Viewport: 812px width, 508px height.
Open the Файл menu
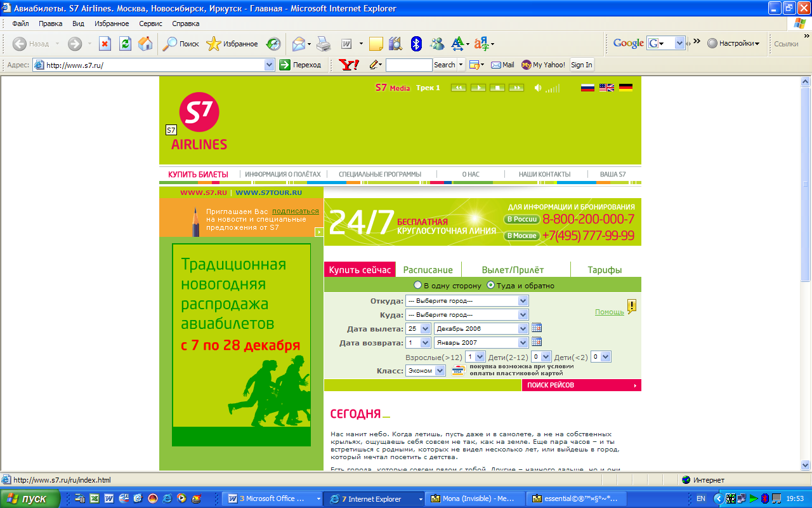[20, 23]
